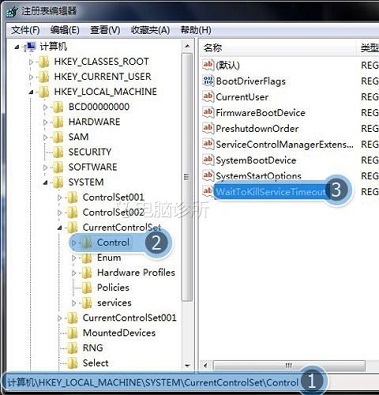The height and width of the screenshot is (395, 379).
Task: Select the Control key in tree
Action: 113,242
